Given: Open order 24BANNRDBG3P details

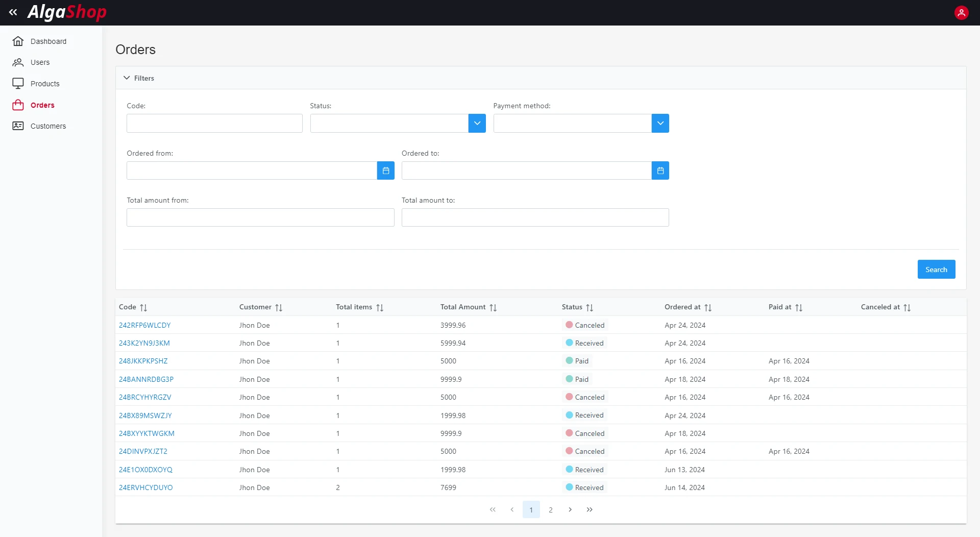Looking at the screenshot, I should [x=146, y=379].
